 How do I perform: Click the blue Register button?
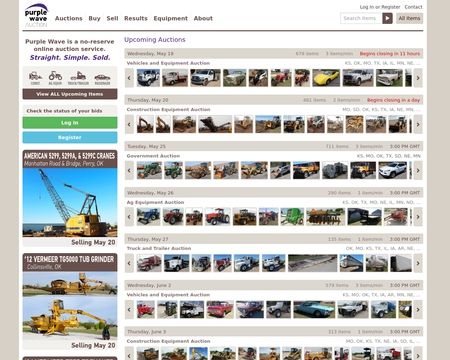(70, 137)
